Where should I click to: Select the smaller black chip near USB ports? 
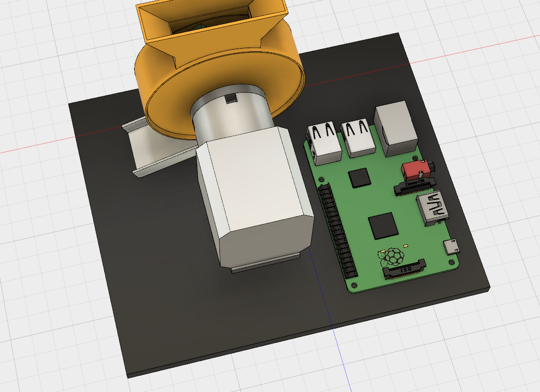[359, 178]
